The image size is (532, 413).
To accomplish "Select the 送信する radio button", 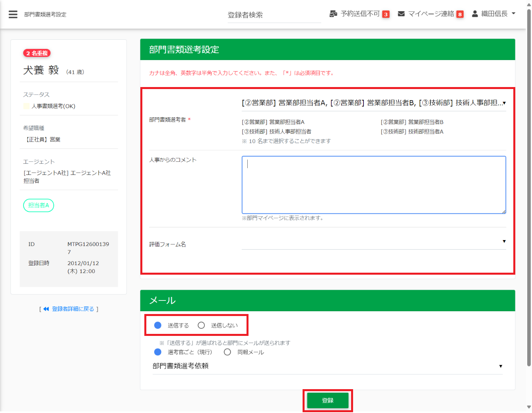I will pyautogui.click(x=158, y=325).
